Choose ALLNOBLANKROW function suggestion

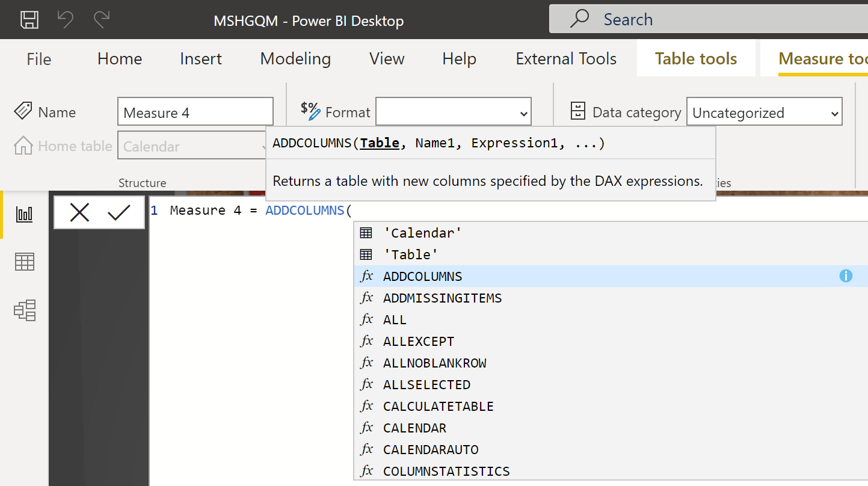coord(611,363)
